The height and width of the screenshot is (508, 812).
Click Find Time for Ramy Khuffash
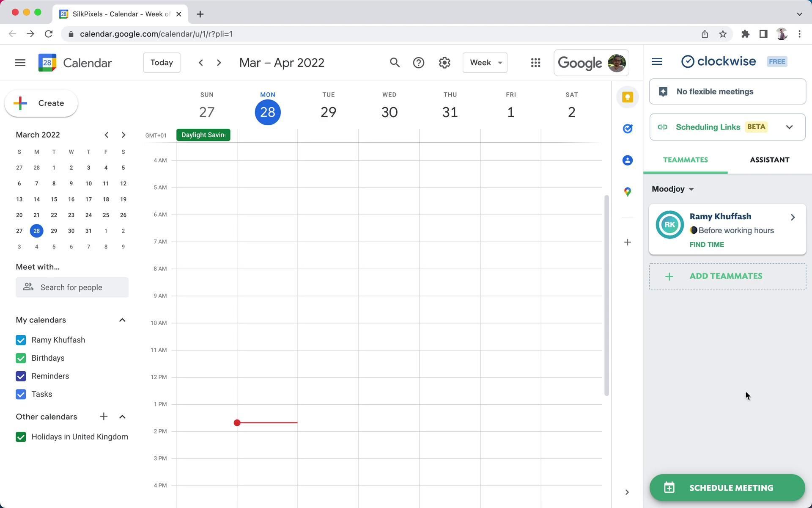point(707,245)
